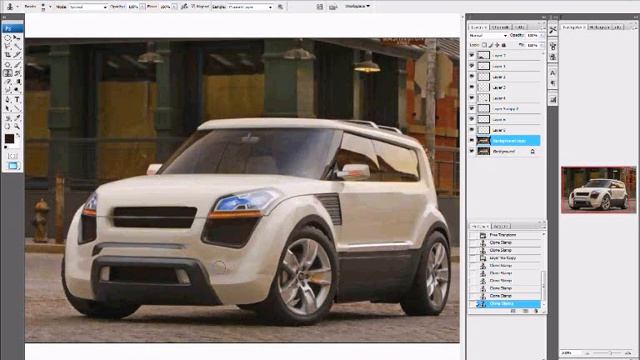640x360 pixels.
Task: Switch to the Channels tab
Action: (x=500, y=27)
